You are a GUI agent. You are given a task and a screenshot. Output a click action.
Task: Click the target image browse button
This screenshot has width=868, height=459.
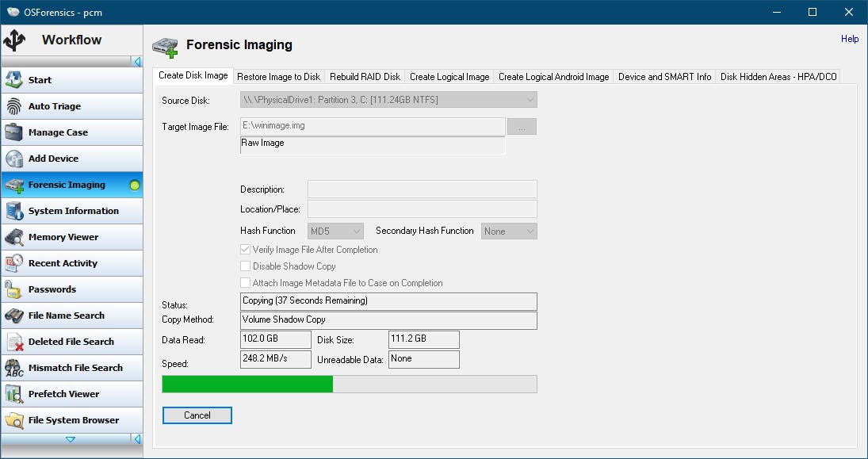coord(522,127)
